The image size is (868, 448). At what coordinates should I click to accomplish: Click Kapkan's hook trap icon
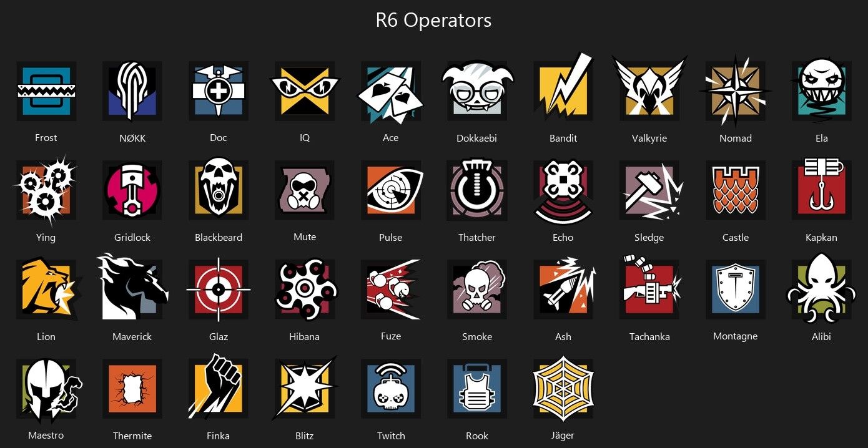tap(822, 189)
